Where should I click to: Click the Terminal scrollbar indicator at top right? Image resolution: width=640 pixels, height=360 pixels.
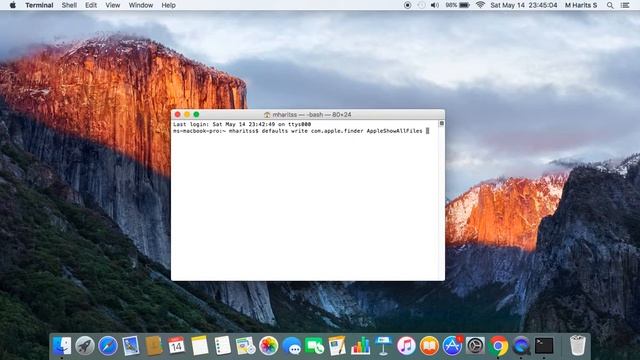441,123
